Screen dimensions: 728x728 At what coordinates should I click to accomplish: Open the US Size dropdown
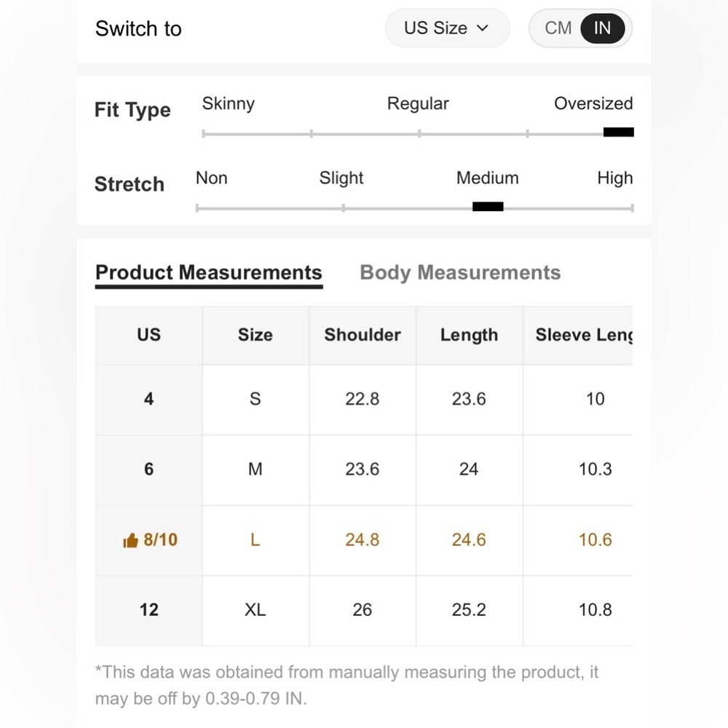[447, 28]
